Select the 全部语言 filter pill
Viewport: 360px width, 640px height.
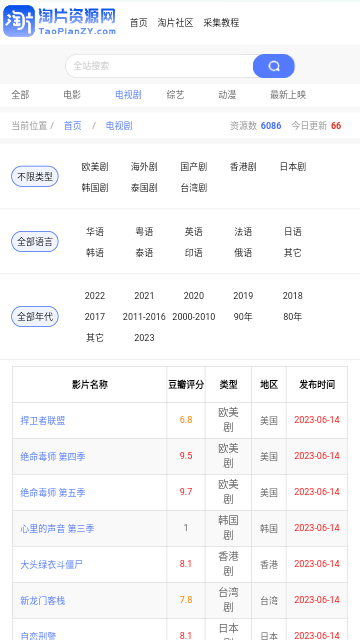pyautogui.click(x=35, y=242)
